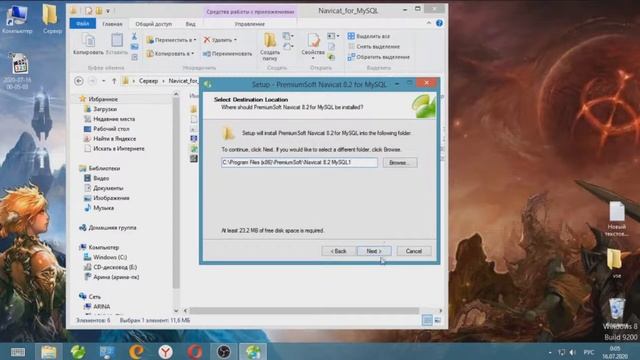Image resolution: width=640 pixels, height=360 pixels.
Task: Click the navigation pane vertical scrollbar
Action: [x=176, y=192]
